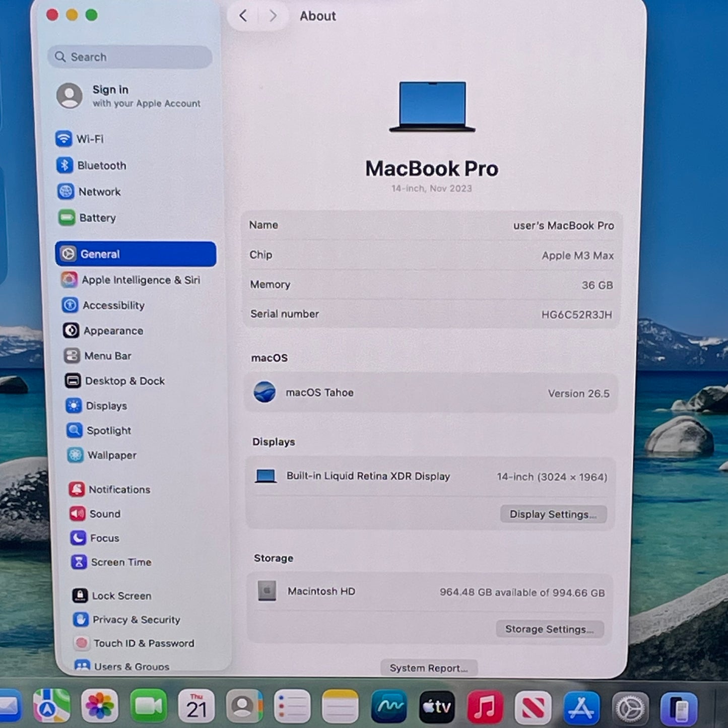Click the computer name user's MacBook Pro
The width and height of the screenshot is (728, 728).
tap(563, 225)
